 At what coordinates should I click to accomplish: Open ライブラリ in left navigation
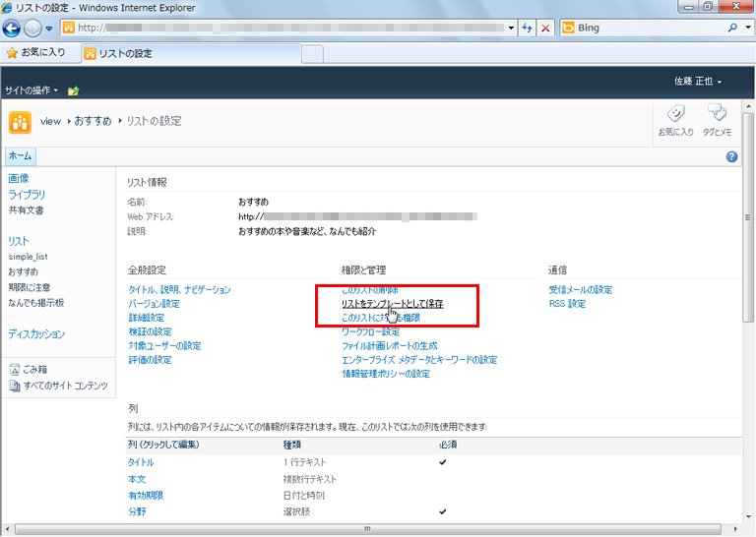click(27, 195)
